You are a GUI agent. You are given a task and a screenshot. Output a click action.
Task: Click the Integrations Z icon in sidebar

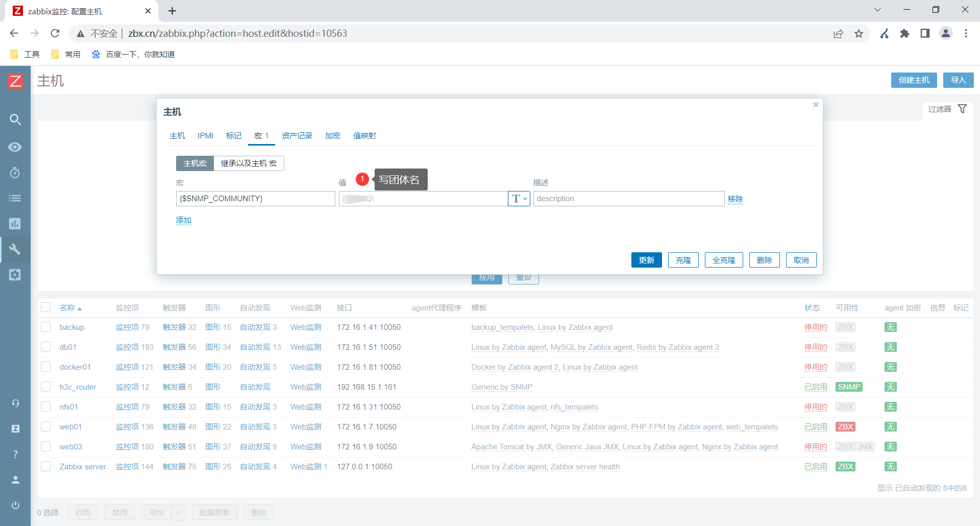click(x=15, y=428)
